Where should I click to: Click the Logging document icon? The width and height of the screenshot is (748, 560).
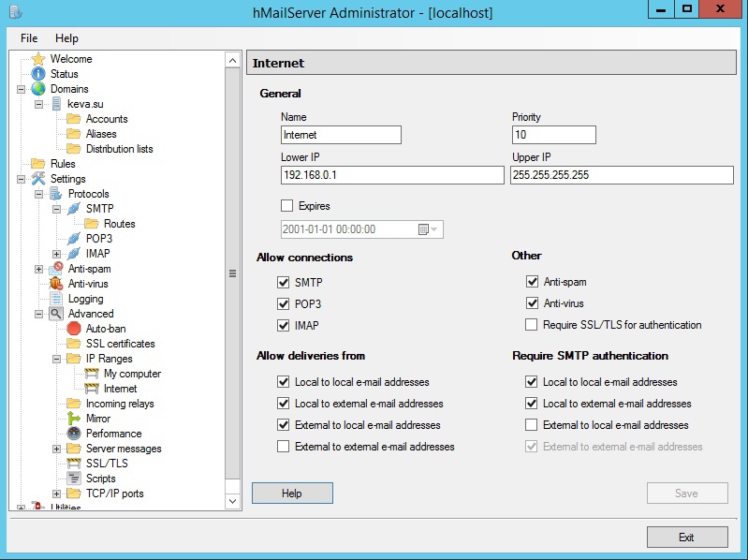coord(56,299)
